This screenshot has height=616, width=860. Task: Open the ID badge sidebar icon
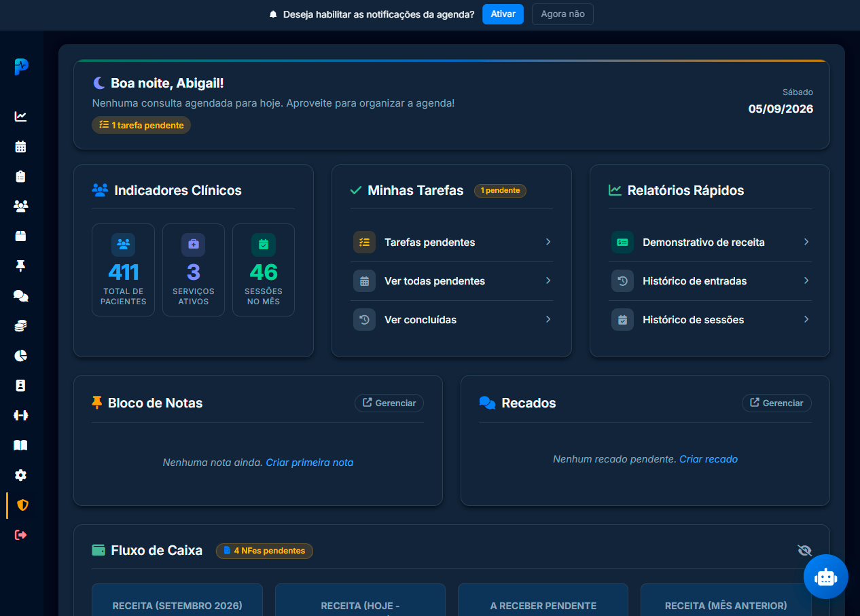coord(21,385)
